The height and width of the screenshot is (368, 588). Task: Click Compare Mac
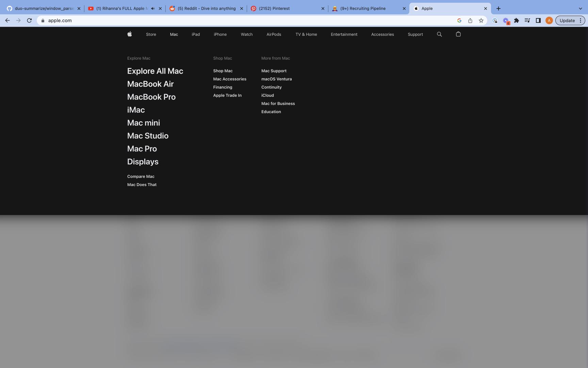[141, 177]
